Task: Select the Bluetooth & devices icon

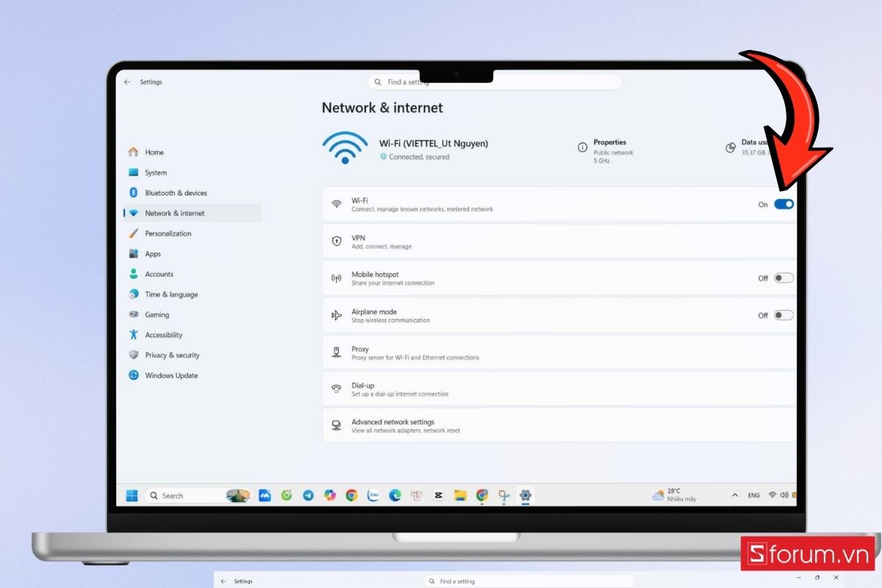Action: coord(133,193)
